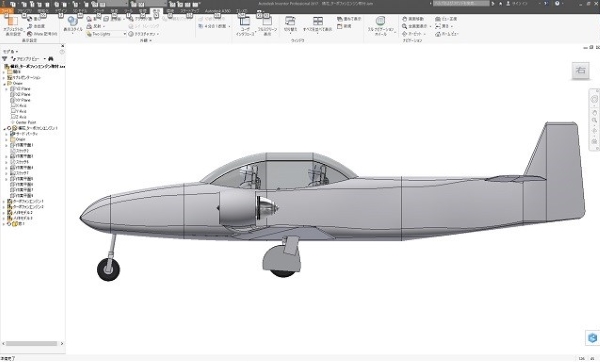Viewport: 600px width, 362px height.
Task: Click browser find binoculars icon
Action: coord(51,59)
